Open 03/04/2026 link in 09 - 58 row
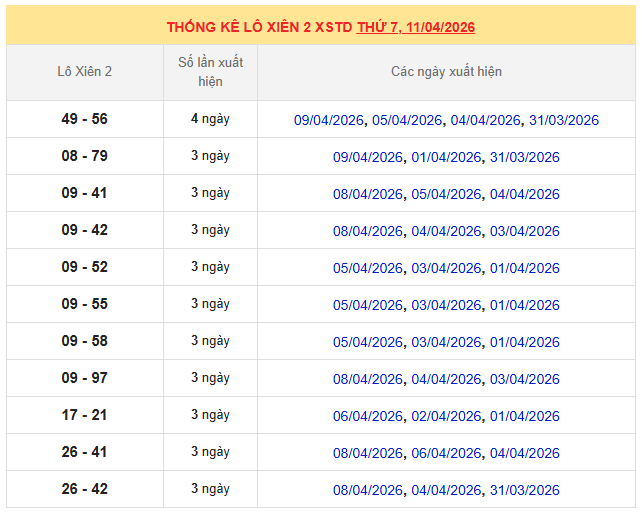 coord(446,342)
